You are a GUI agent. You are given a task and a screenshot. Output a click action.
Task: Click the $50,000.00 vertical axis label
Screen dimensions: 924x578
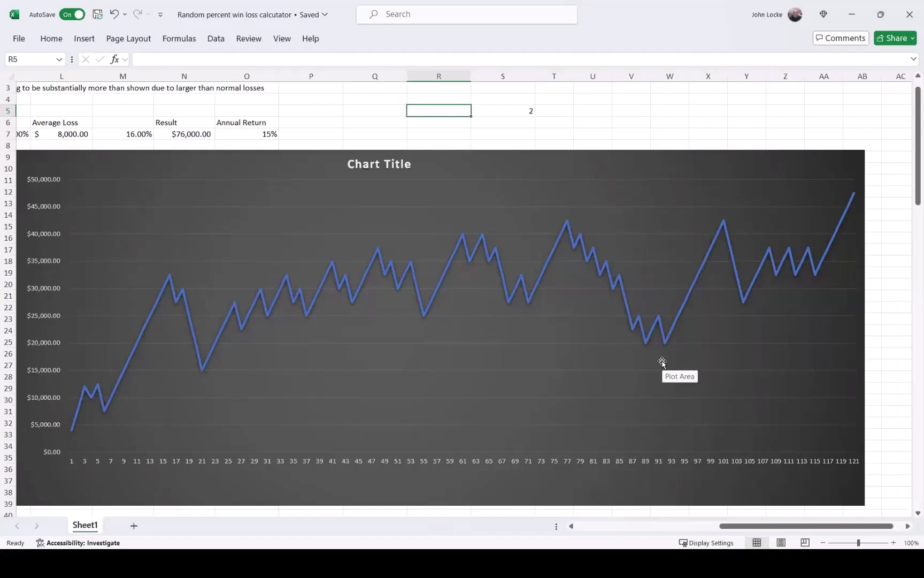pos(44,179)
